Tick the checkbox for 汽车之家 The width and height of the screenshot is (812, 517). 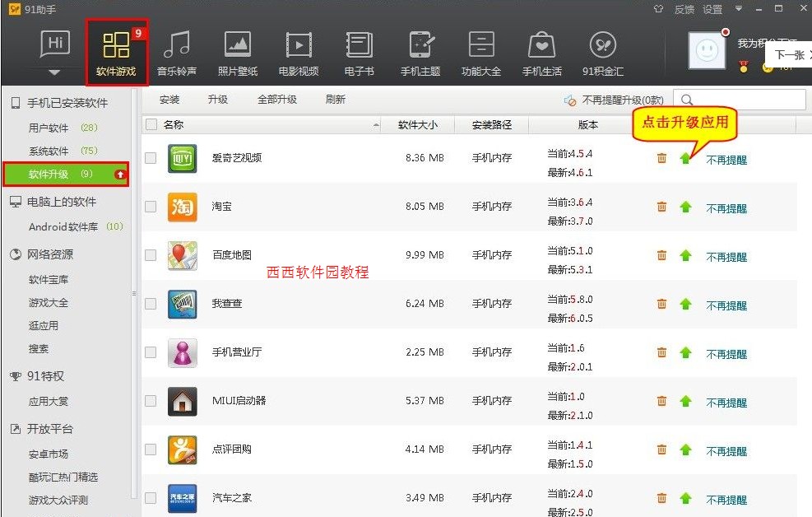[x=151, y=498]
